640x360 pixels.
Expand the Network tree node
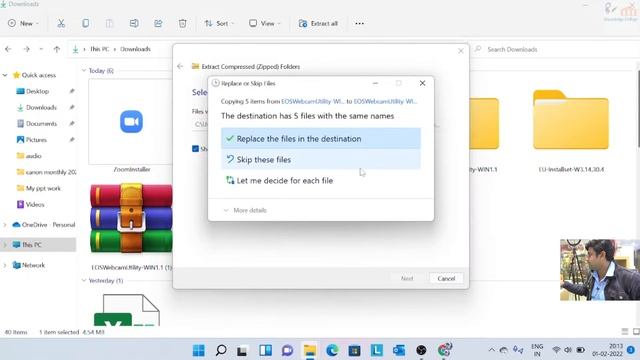tap(5, 265)
